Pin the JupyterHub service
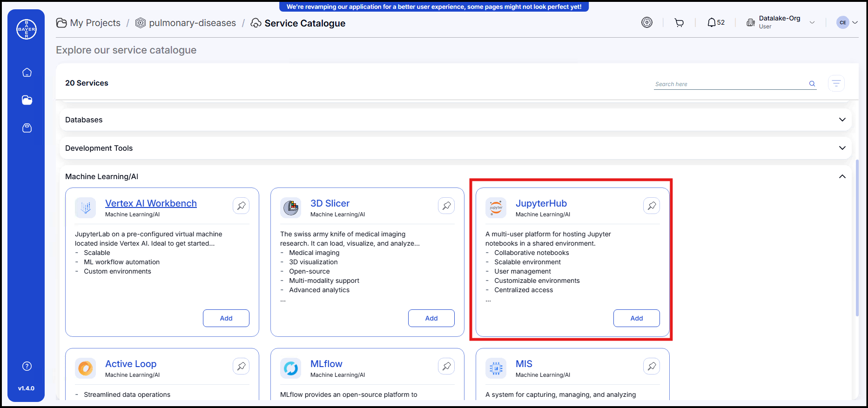868x408 pixels. click(x=652, y=206)
